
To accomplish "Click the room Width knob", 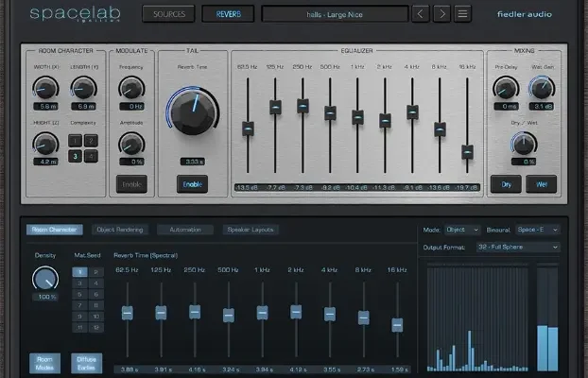I will point(44,89).
